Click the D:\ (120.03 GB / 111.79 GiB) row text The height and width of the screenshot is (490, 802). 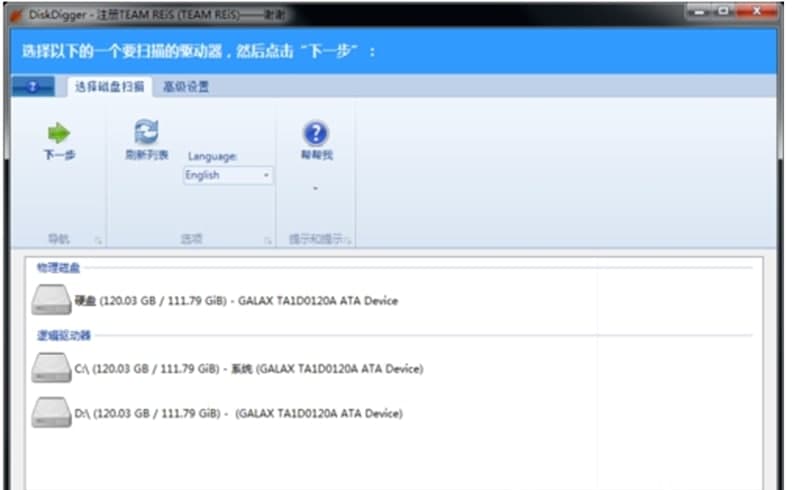(239, 413)
